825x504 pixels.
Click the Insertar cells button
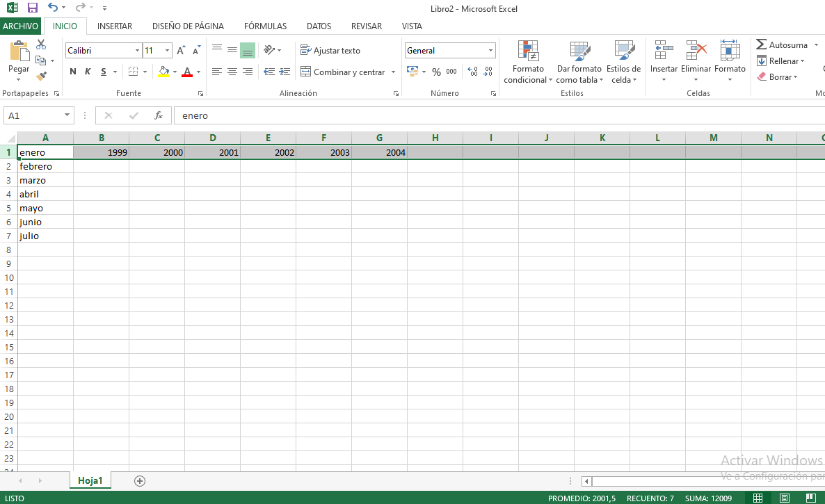[664, 61]
